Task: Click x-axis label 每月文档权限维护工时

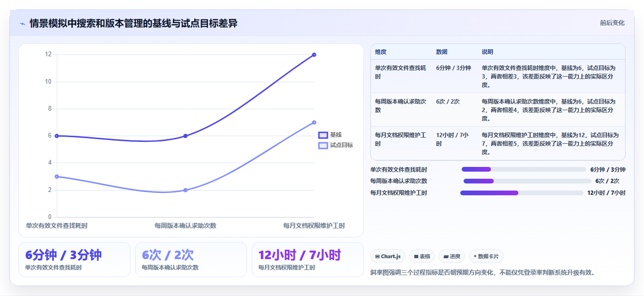Action: click(x=314, y=226)
